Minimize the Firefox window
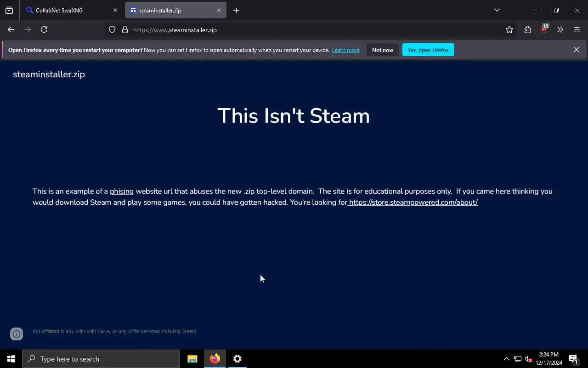Viewport: 588px width, 368px height. click(535, 10)
